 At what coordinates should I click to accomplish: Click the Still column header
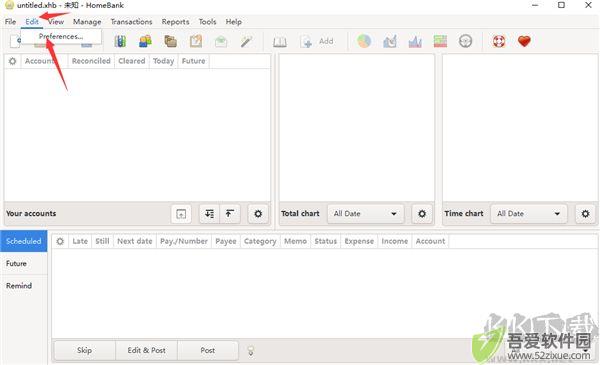(102, 241)
